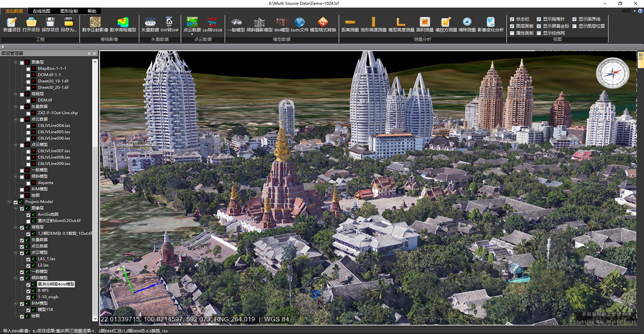Click the Earth文件 globe icon
The image size is (644, 334).
[x=299, y=22]
